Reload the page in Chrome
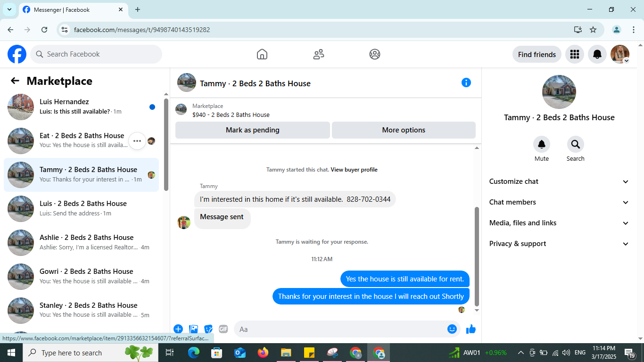 click(44, 30)
